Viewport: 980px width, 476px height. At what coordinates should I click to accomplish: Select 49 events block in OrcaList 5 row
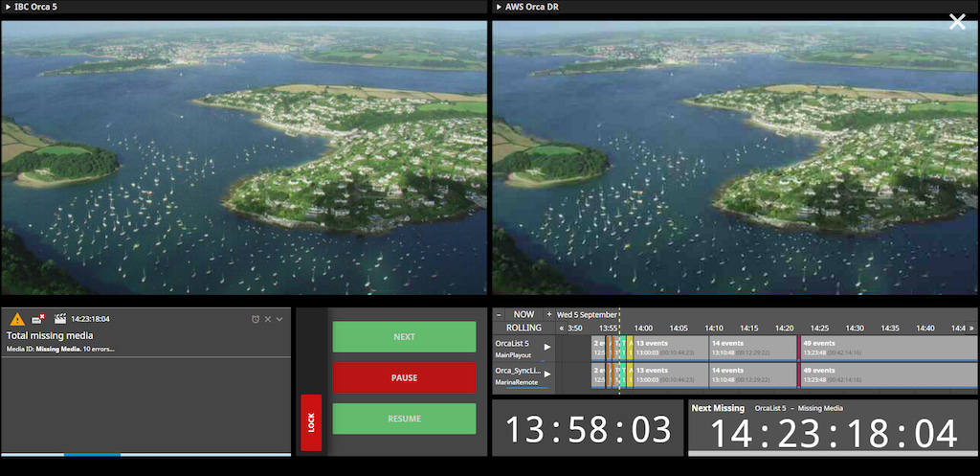(888, 349)
